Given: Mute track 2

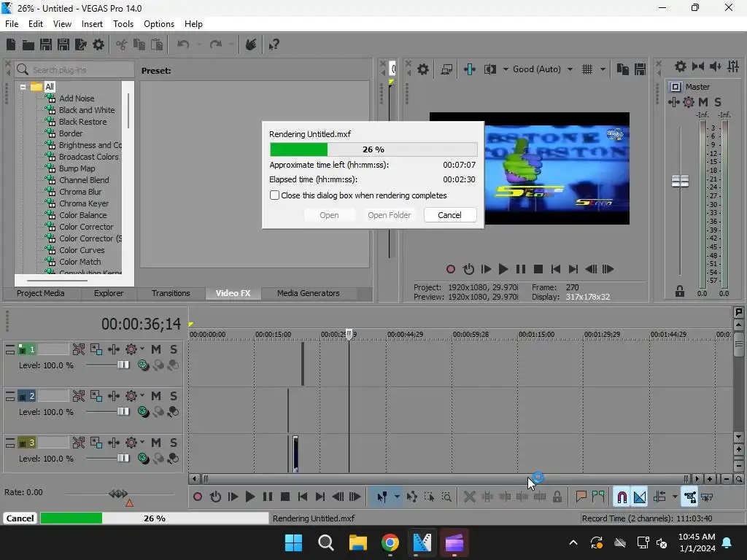Looking at the screenshot, I should pos(156,396).
